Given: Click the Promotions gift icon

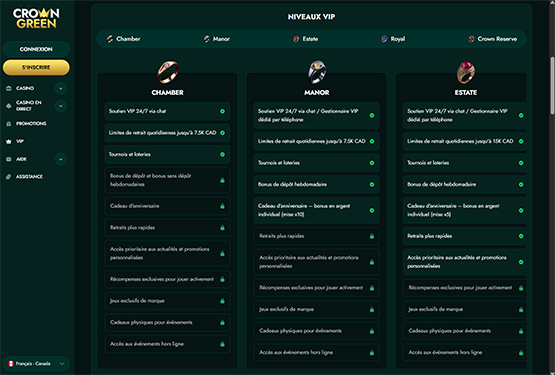Looking at the screenshot, I should click(9, 124).
